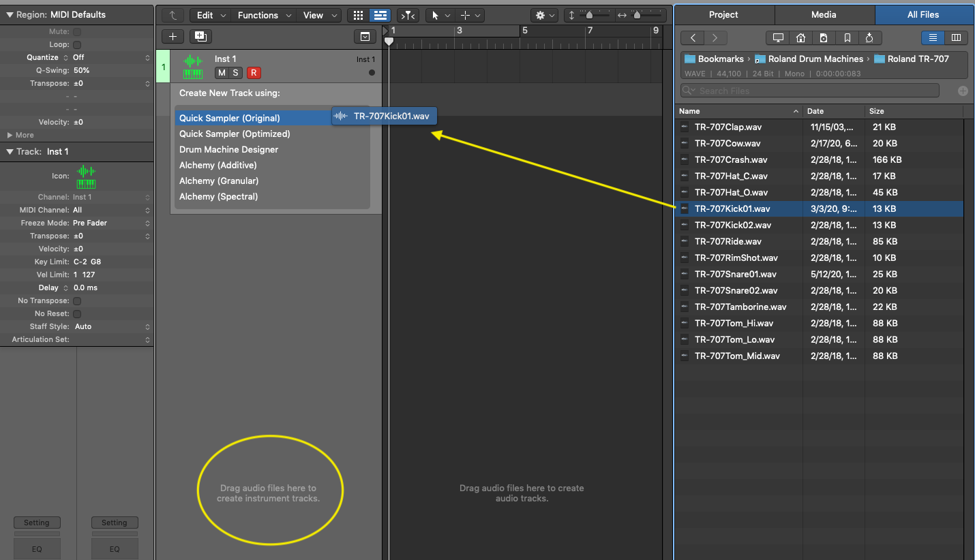Open the Staff Style popup

tap(111, 327)
